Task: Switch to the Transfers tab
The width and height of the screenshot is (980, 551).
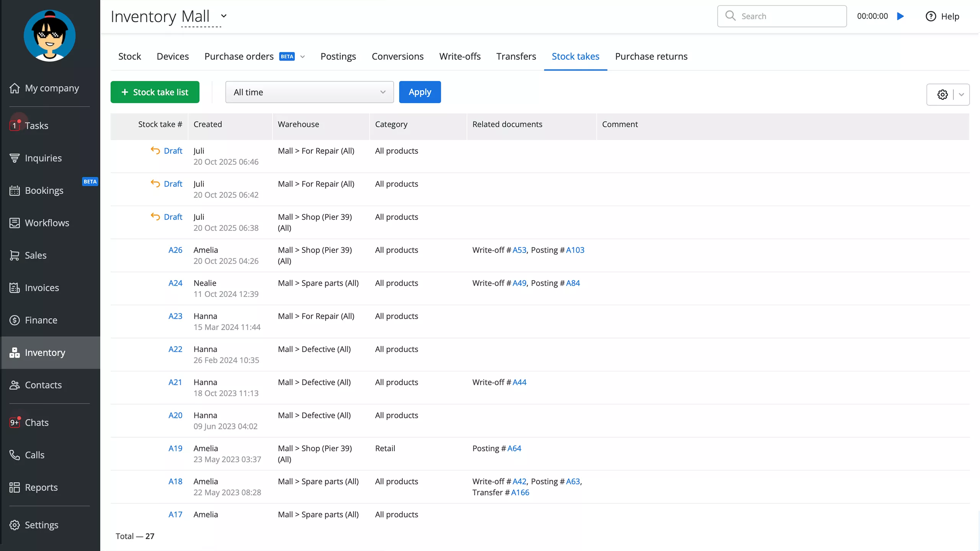Action: pyautogui.click(x=516, y=56)
